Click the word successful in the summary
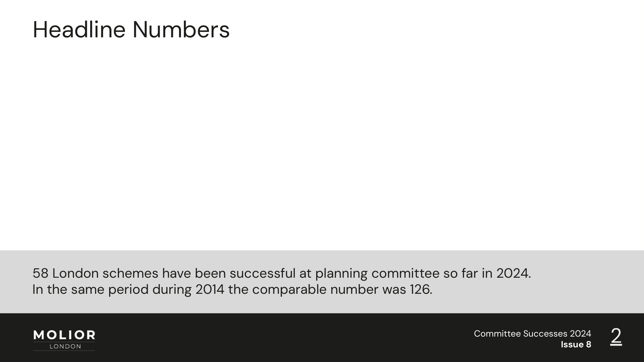644x362 pixels. pos(262,274)
